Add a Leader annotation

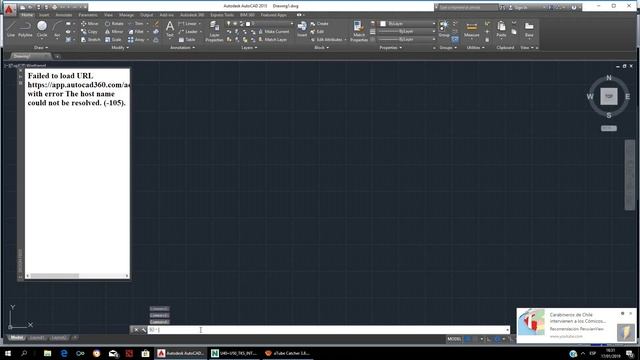(x=188, y=31)
